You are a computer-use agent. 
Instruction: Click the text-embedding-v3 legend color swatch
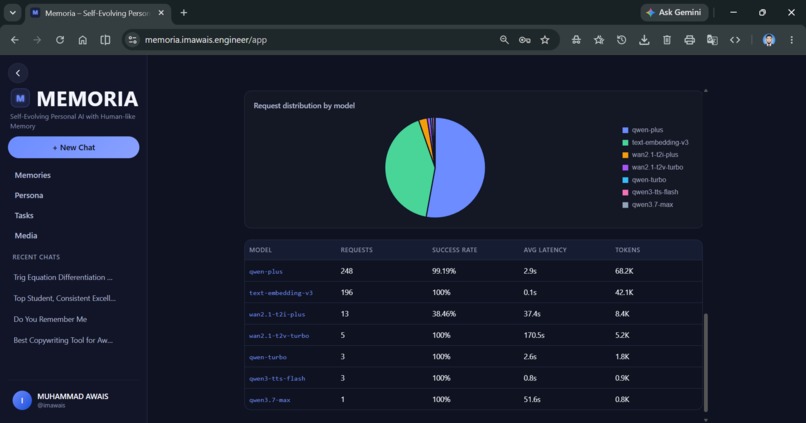pyautogui.click(x=625, y=142)
